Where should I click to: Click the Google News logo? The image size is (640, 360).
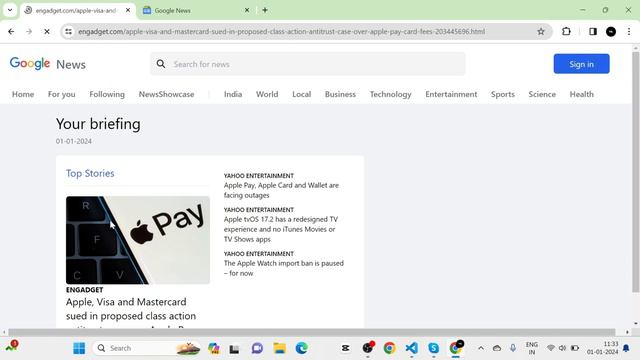47,64
